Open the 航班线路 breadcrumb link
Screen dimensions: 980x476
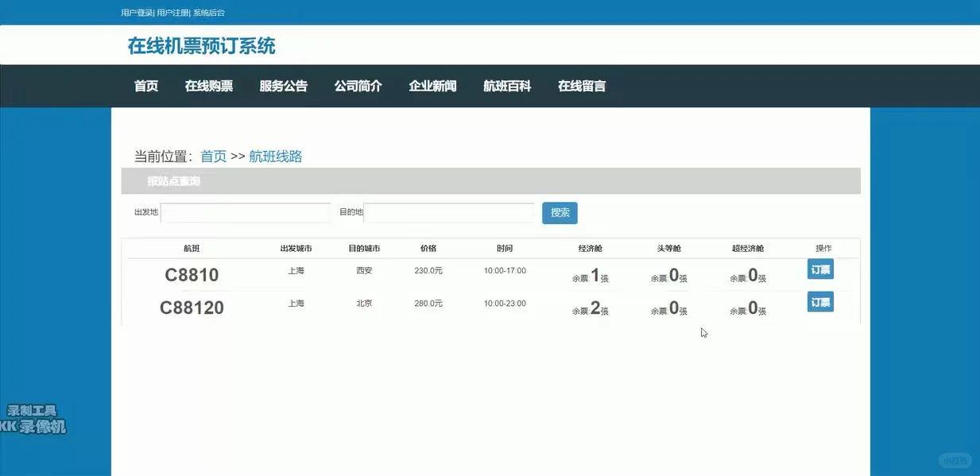(x=275, y=156)
